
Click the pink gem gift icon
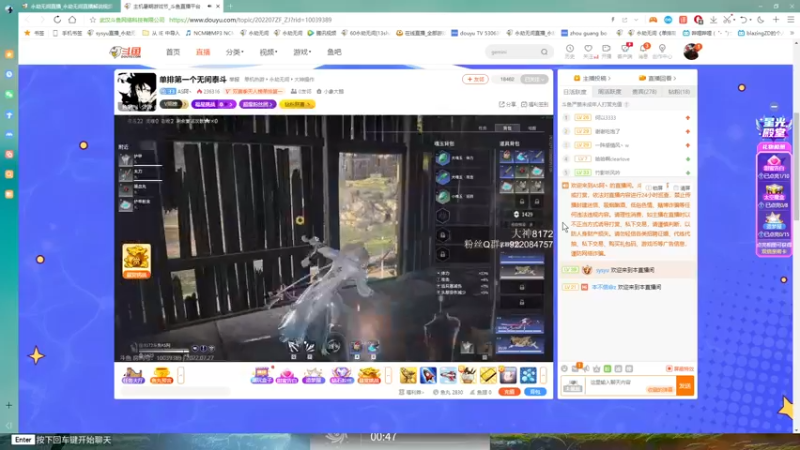[x=287, y=376]
